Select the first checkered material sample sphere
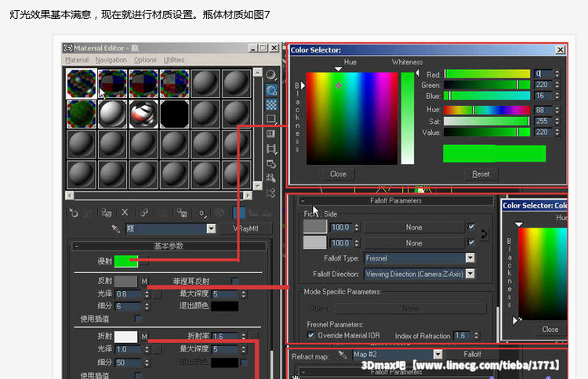 [82, 83]
